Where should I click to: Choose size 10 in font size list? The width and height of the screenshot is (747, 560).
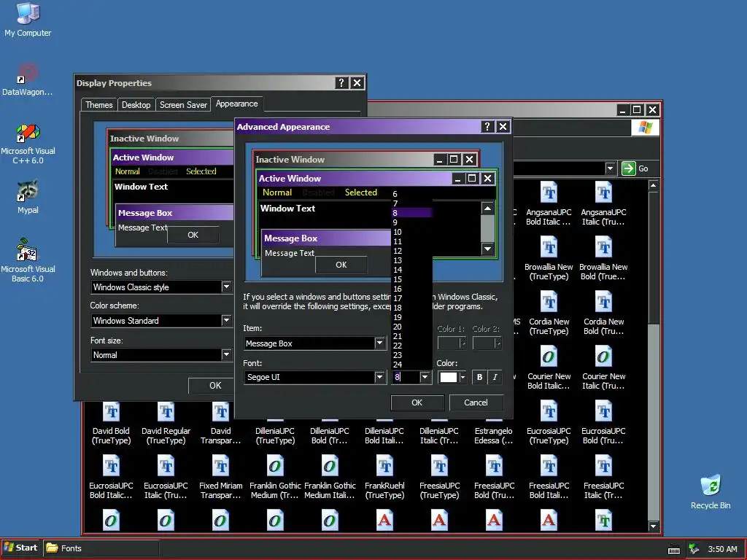(411, 232)
